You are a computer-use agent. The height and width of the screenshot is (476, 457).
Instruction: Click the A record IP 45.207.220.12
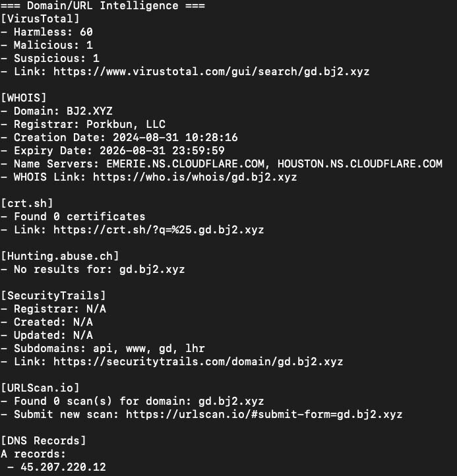(63, 467)
